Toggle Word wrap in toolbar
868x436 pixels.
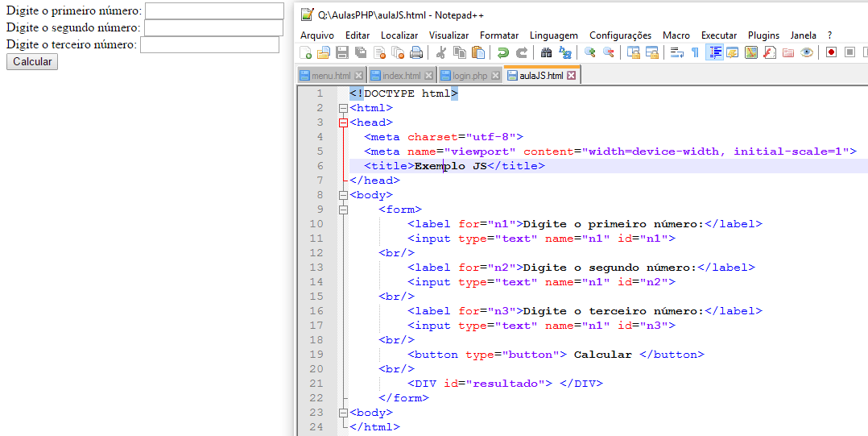(x=676, y=52)
